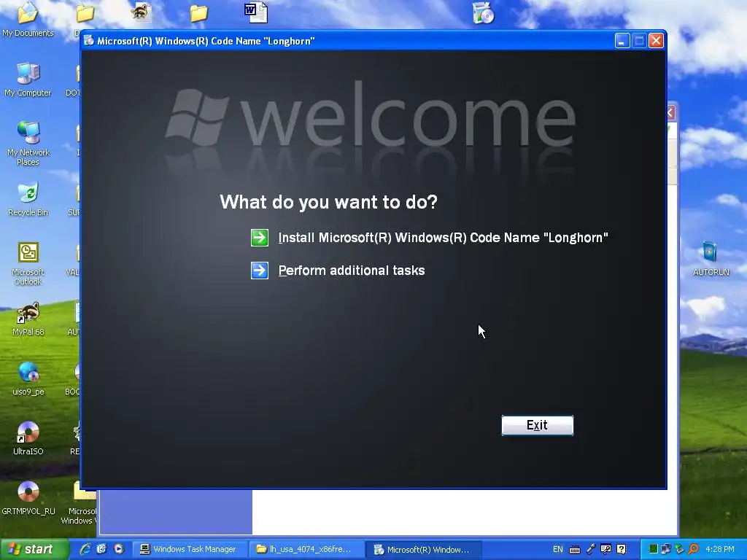Open GRTMPVOL_RU disc image icon

[28, 498]
